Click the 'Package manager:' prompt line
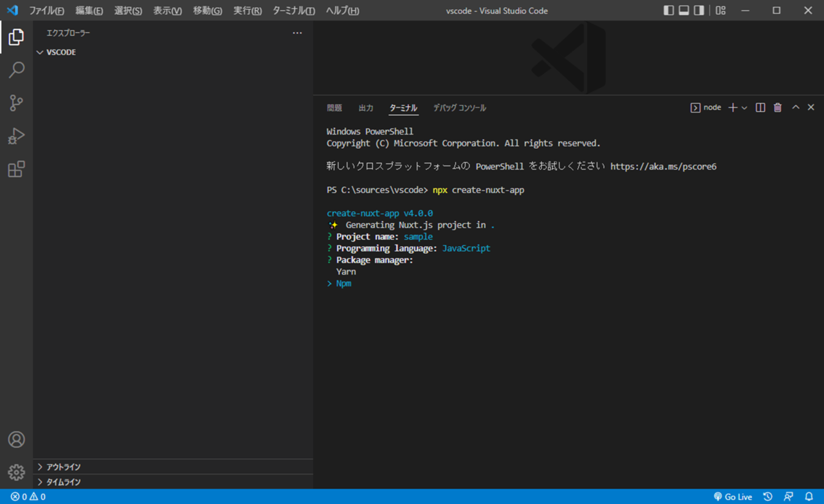824x504 pixels. point(370,260)
